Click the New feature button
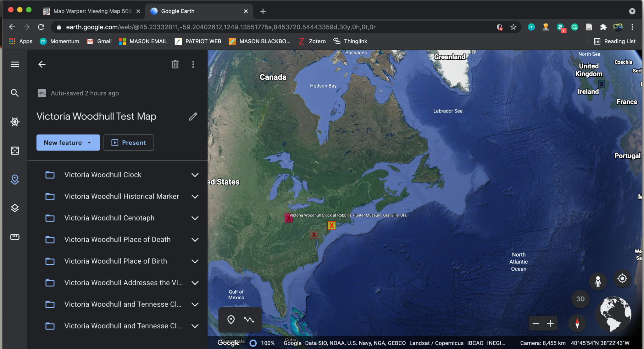This screenshot has height=349, width=644. 66,142
